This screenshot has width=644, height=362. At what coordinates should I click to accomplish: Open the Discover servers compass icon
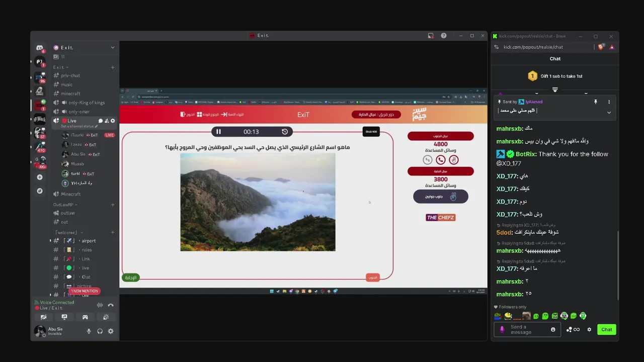[x=40, y=191]
